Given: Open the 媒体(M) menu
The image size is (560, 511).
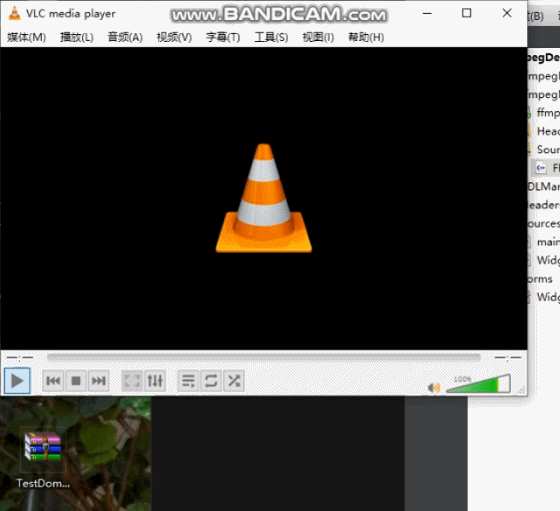Looking at the screenshot, I should [x=26, y=37].
